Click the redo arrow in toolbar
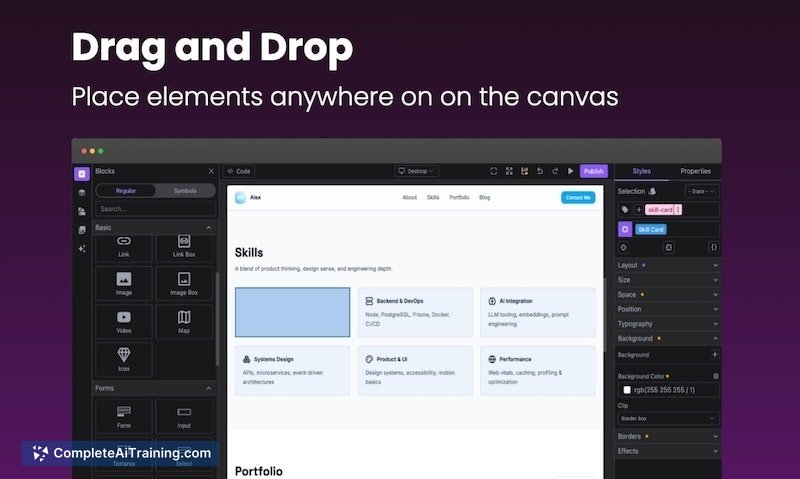Image resolution: width=800 pixels, height=479 pixels. point(555,171)
